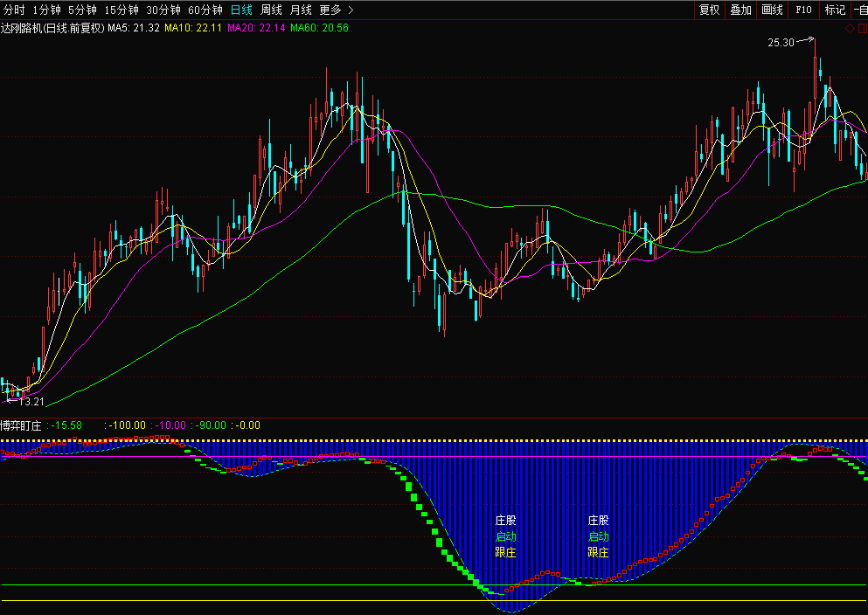Click the 13.21 low price annotation
Screen dimensions: 868x615
click(x=31, y=402)
